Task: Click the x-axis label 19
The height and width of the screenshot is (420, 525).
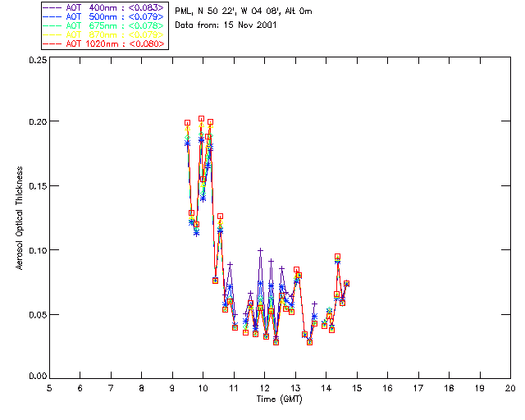Action: pos(480,388)
